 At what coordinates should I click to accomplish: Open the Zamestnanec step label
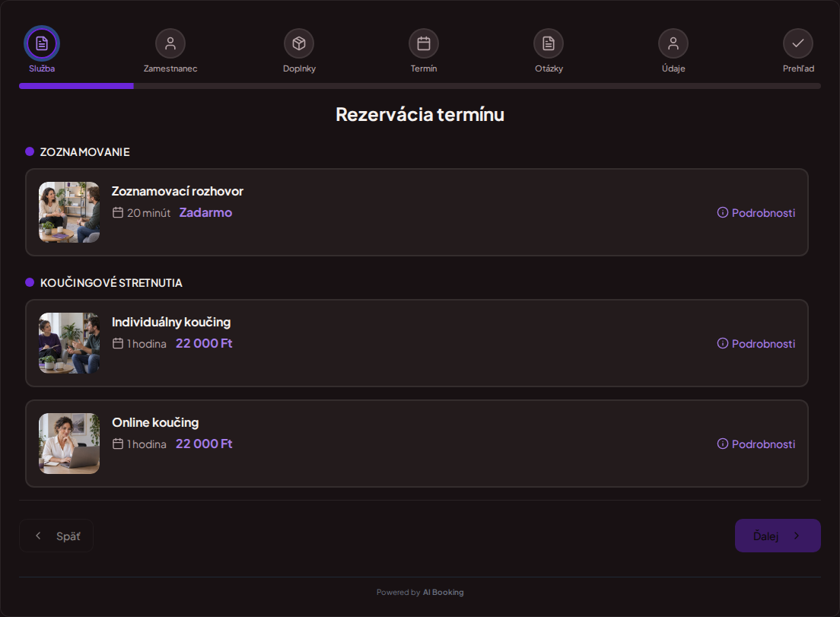(x=170, y=68)
